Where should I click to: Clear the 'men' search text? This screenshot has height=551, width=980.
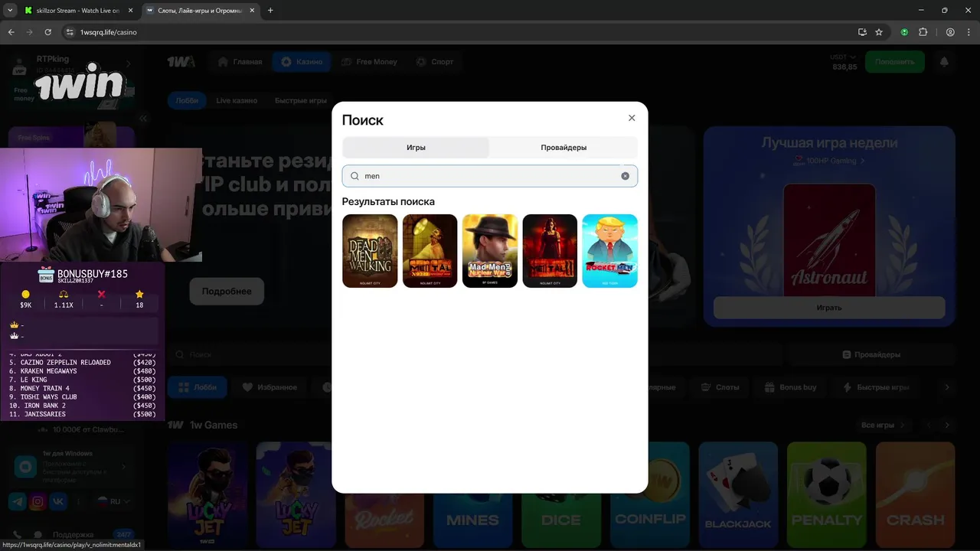point(625,176)
